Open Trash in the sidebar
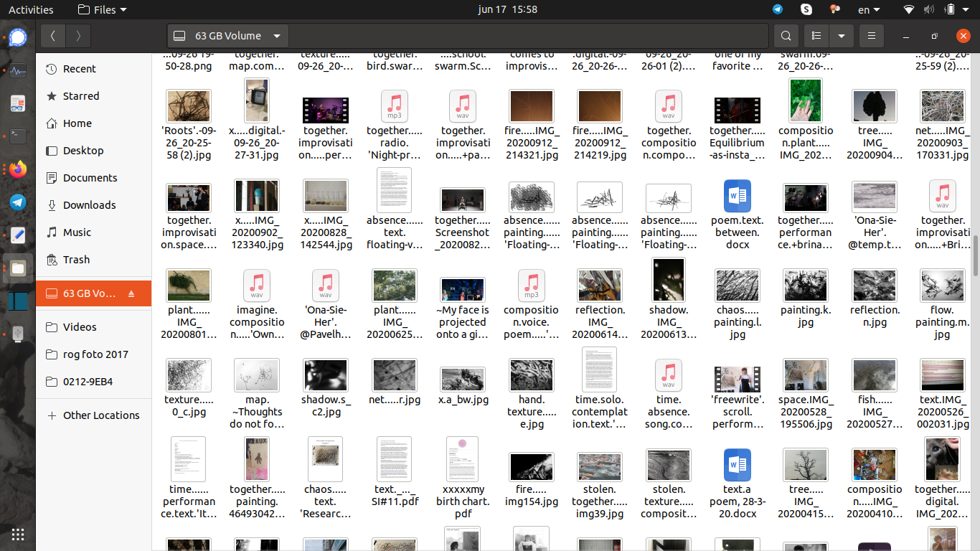980x551 pixels. (94, 260)
